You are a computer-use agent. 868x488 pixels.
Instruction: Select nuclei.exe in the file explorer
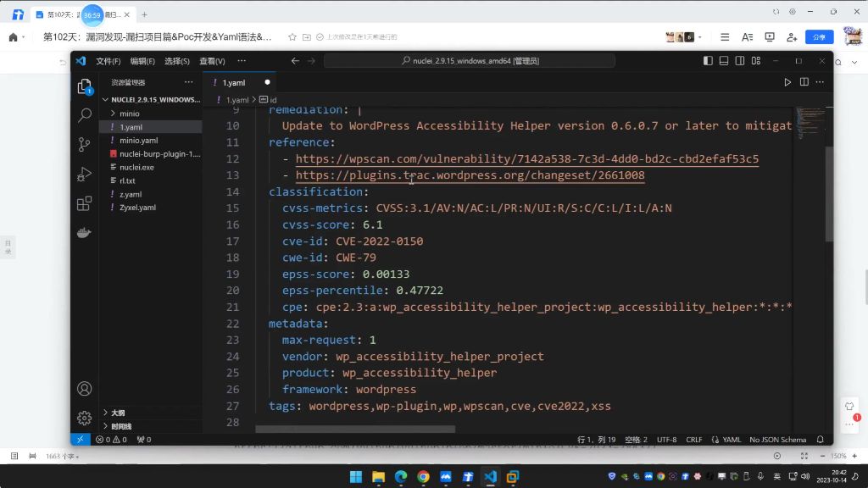(151, 167)
